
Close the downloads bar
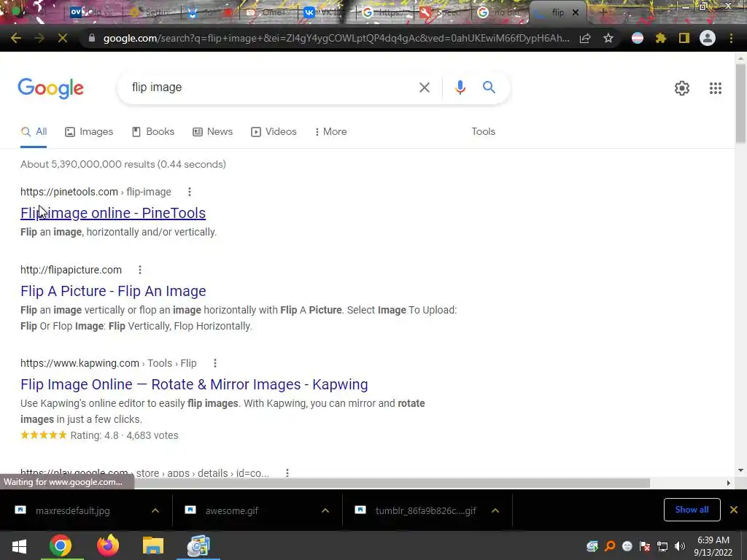click(x=734, y=510)
